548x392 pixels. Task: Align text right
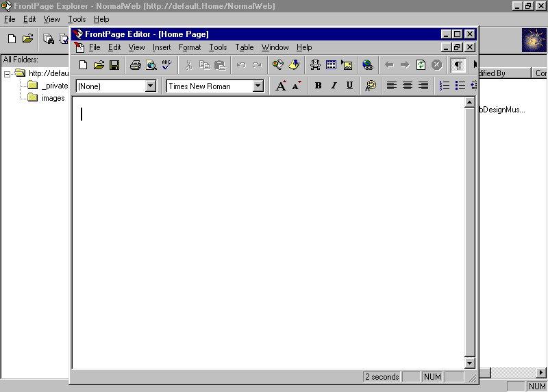(x=423, y=86)
